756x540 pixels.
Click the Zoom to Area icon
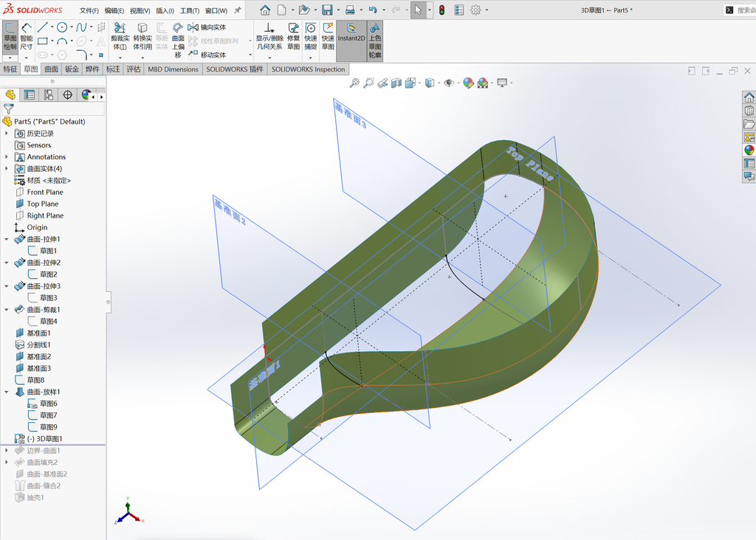click(x=368, y=83)
